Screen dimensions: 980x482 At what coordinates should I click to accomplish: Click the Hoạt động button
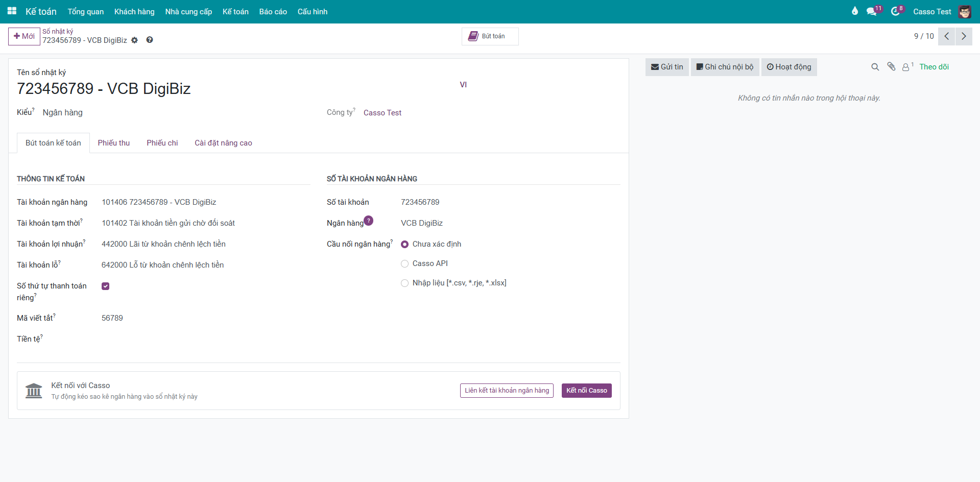click(789, 67)
